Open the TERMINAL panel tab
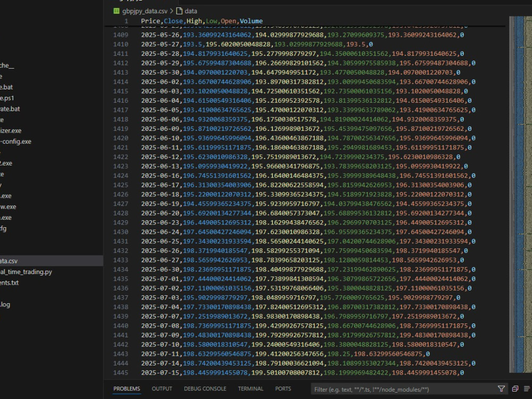This screenshot has height=399, width=532. click(x=251, y=389)
